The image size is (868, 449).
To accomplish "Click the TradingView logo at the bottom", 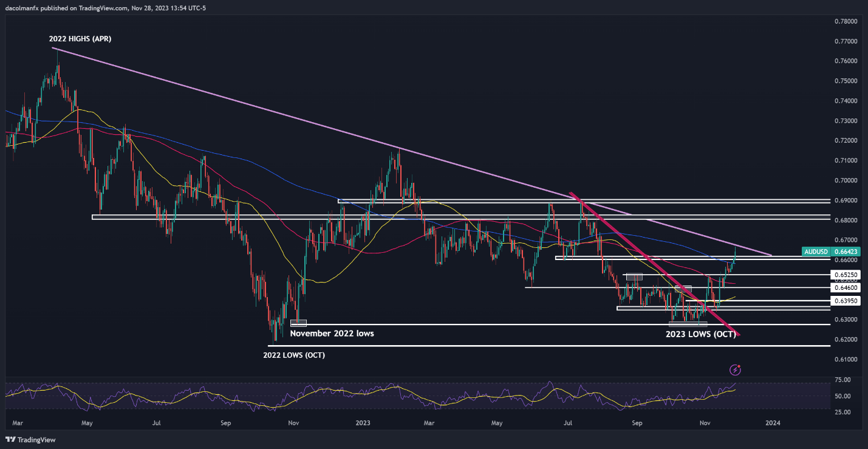I will click(x=29, y=439).
